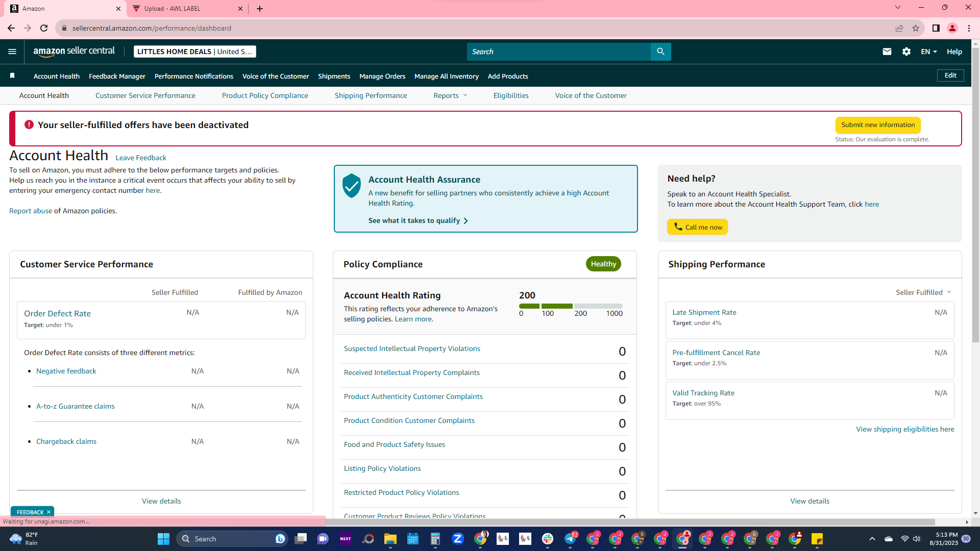Click the search magnifier button

coord(660,52)
